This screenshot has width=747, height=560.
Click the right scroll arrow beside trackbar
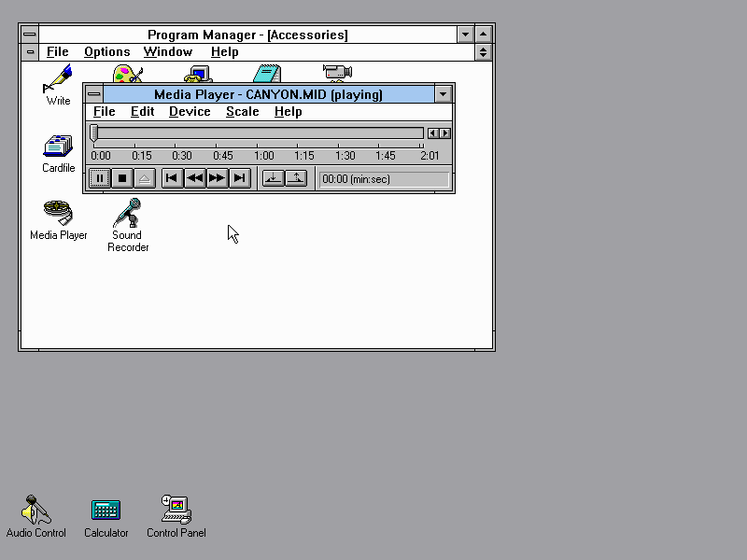click(x=445, y=133)
